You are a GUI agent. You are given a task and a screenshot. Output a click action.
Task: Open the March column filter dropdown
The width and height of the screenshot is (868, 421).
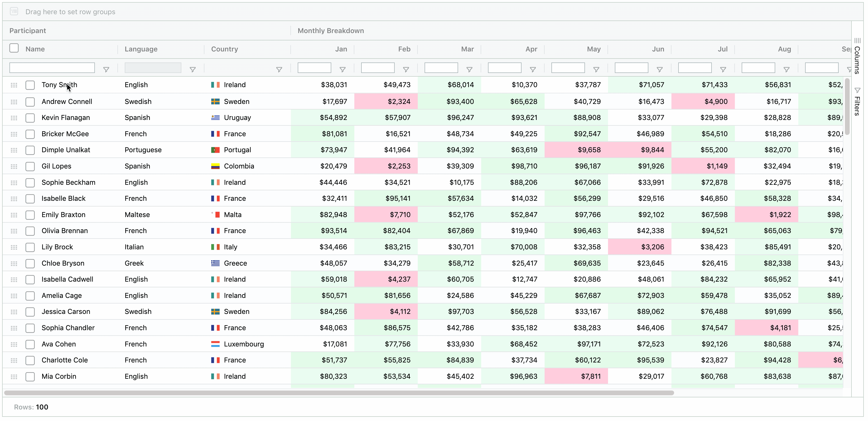click(469, 69)
